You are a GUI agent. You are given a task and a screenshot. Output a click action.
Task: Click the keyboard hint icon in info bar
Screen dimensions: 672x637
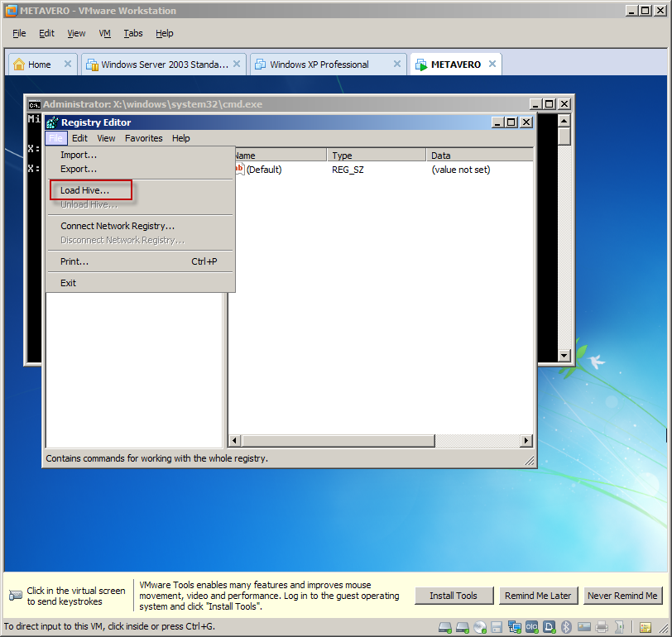click(x=16, y=595)
